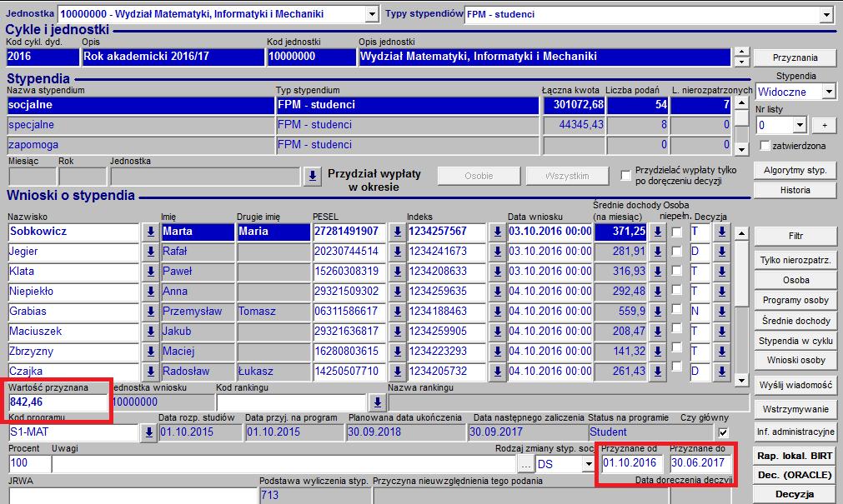Open the Stypendia Widoczne dropdown
The width and height of the screenshot is (843, 504).
[x=829, y=92]
